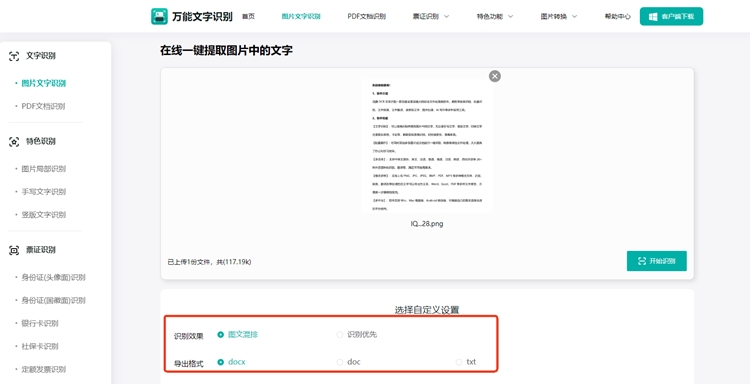Click the 开始识别 button
This screenshot has width=750, height=384.
point(657,261)
